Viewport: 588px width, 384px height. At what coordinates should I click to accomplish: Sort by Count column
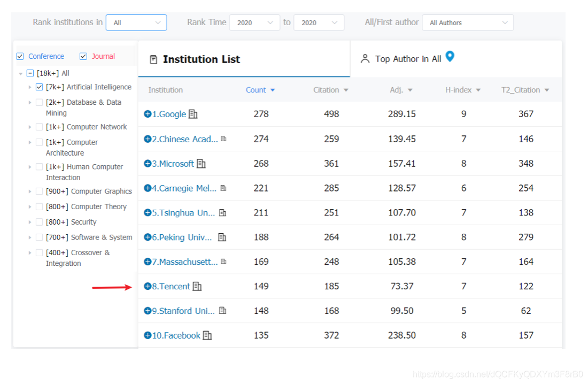coord(260,90)
